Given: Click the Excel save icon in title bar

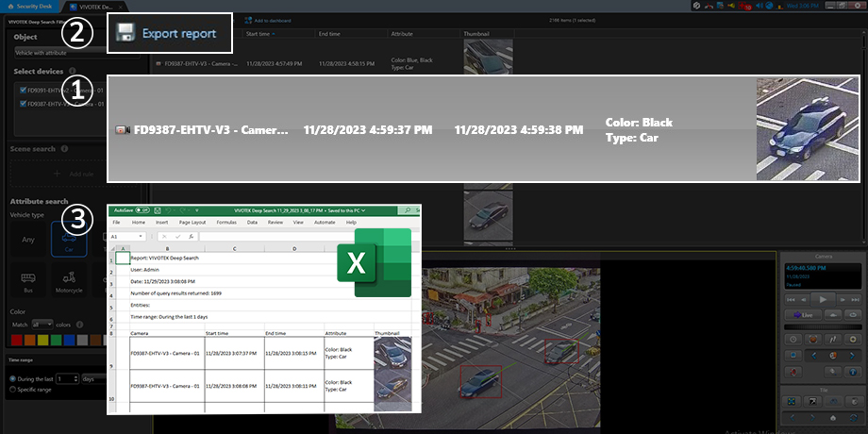Looking at the screenshot, I should point(158,210).
